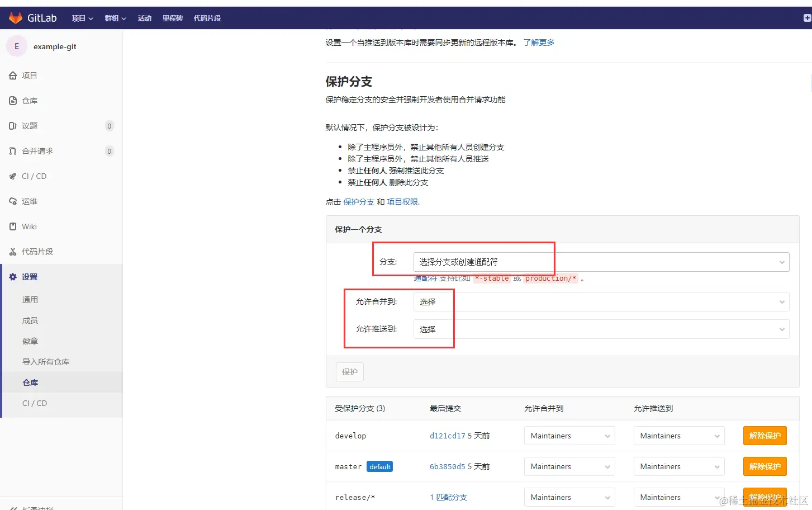Select CI / CD under the 设置 submenu
The image size is (812, 510).
click(x=35, y=403)
